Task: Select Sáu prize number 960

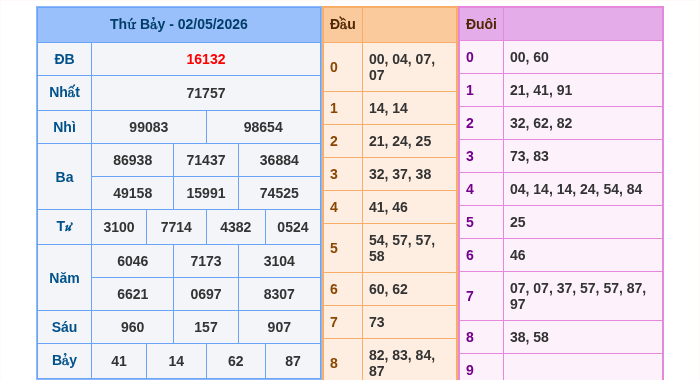Action: (133, 327)
